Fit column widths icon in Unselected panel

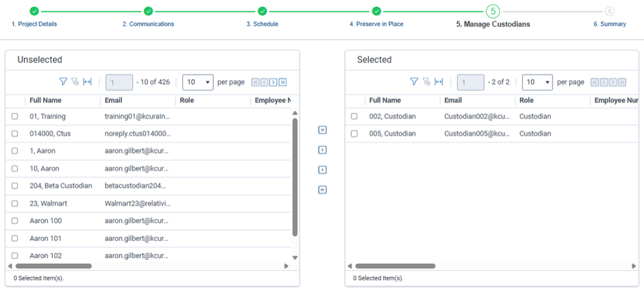point(87,82)
